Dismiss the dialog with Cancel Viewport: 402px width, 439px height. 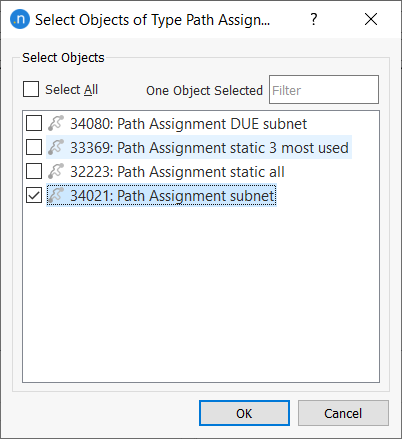tap(343, 413)
